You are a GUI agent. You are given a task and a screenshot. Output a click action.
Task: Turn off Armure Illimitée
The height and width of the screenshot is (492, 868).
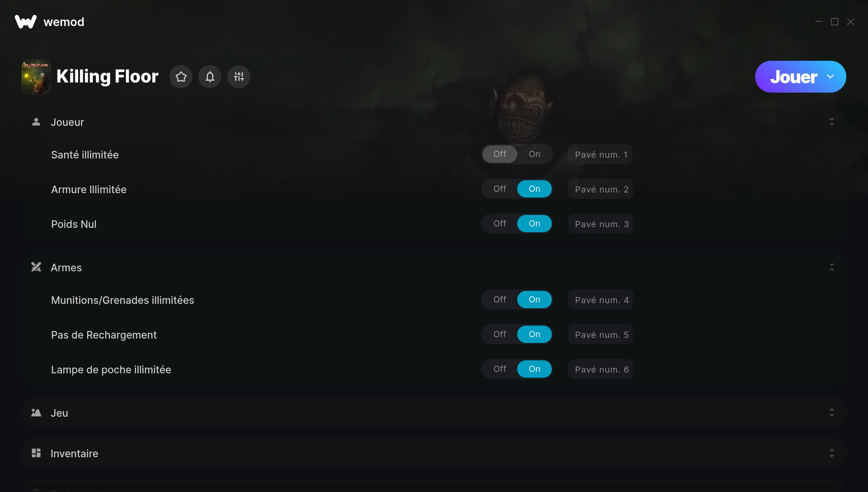[500, 189]
